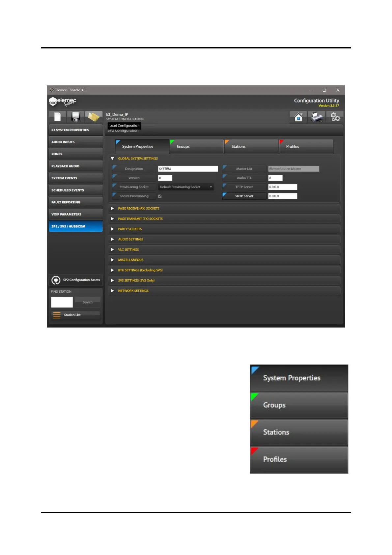Viewport: 392px width, 555px height.
Task: Click the TFTP Server label button
Action: (244, 187)
